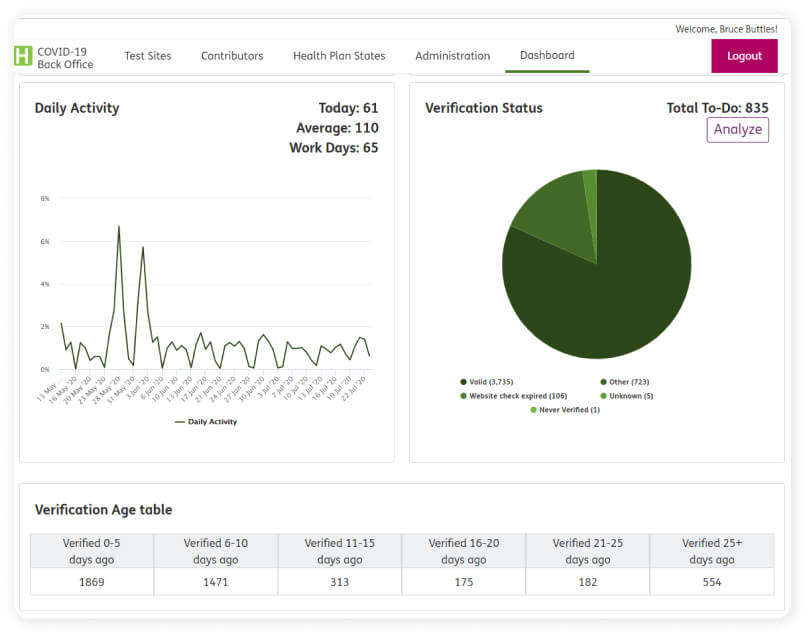Select the Dashboard tab
The width and height of the screenshot is (809, 636).
click(x=547, y=56)
